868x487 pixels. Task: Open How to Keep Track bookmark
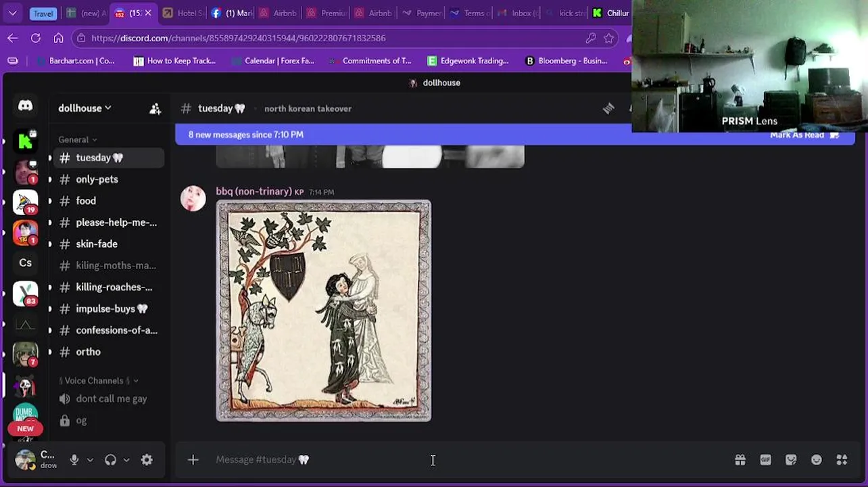174,61
